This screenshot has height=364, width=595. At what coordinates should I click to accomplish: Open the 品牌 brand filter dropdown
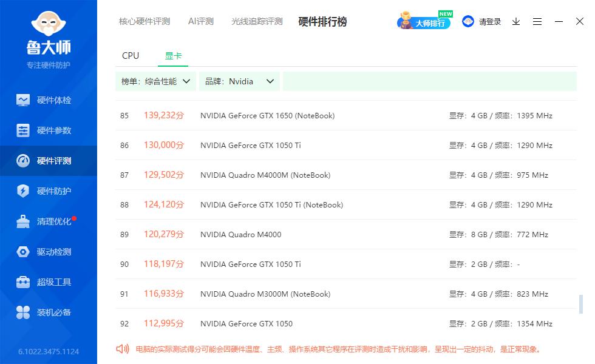(239, 81)
